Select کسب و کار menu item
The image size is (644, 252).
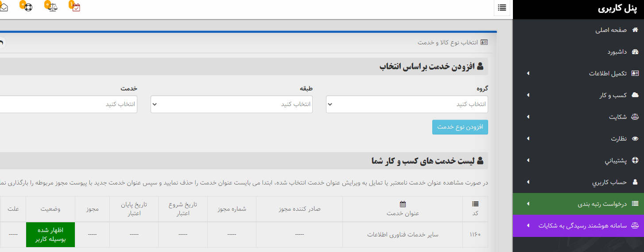pos(578,95)
